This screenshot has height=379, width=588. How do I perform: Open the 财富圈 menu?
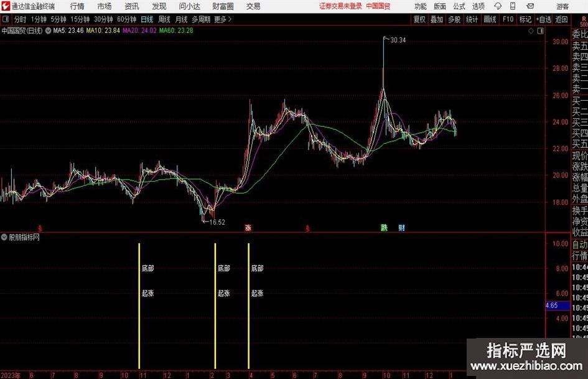(x=223, y=6)
